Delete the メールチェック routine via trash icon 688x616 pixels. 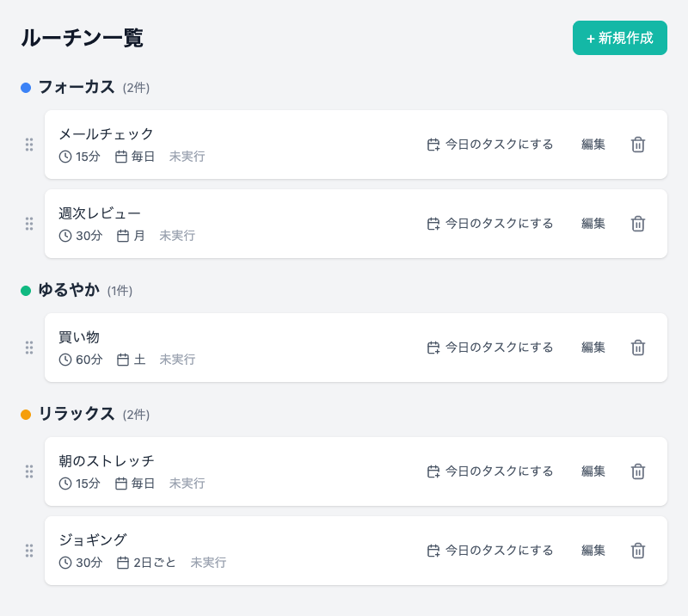638,145
